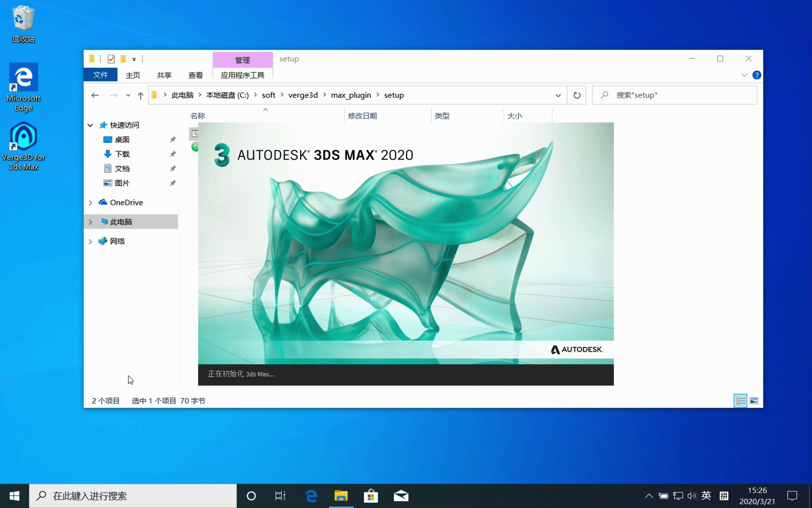Refresh the setup folder view
The image size is (812, 508).
[x=577, y=95]
